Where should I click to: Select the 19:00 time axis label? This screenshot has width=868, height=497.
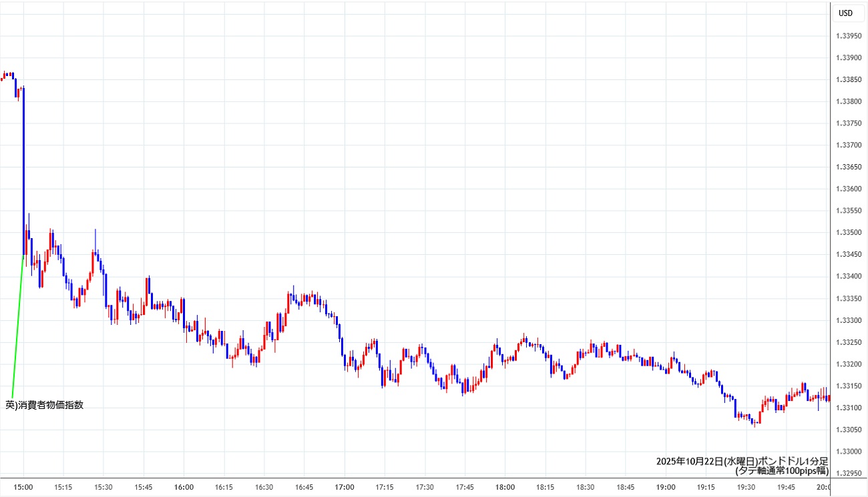point(666,487)
